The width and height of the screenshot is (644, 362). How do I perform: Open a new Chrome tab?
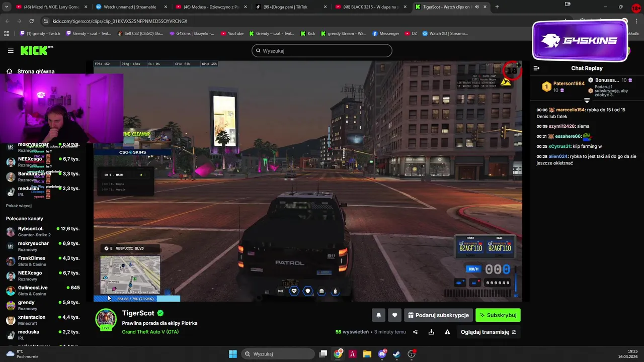coord(497,7)
